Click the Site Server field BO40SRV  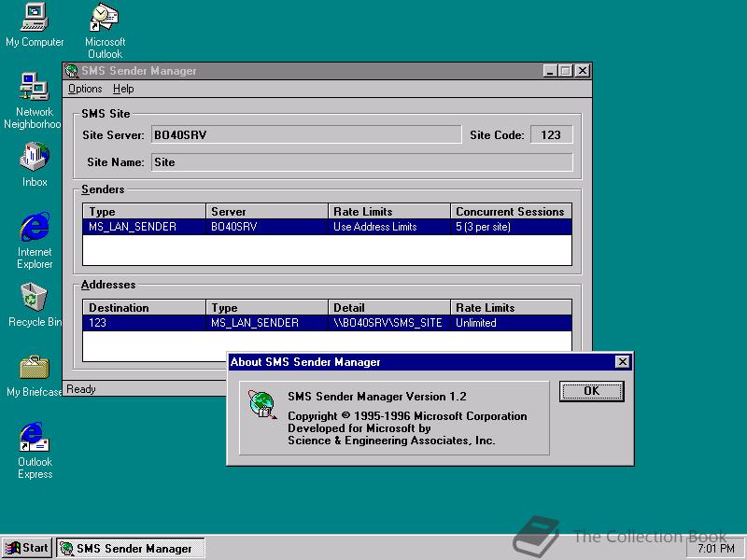point(306,134)
